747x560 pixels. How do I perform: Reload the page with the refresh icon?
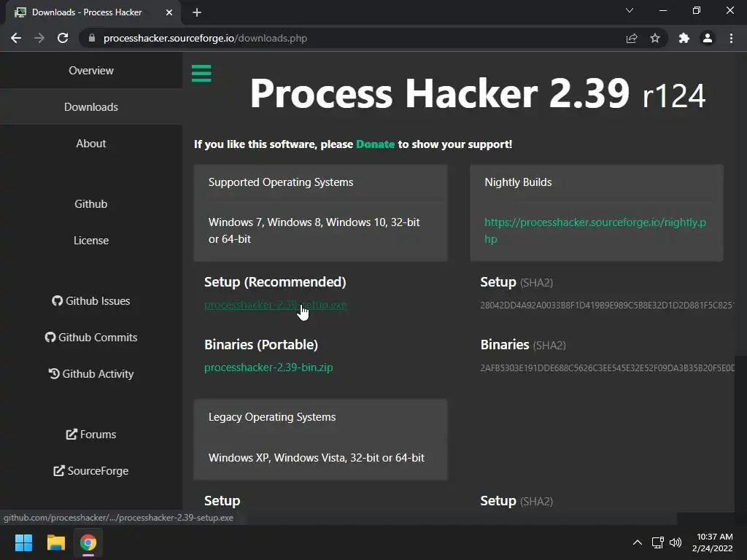click(63, 38)
